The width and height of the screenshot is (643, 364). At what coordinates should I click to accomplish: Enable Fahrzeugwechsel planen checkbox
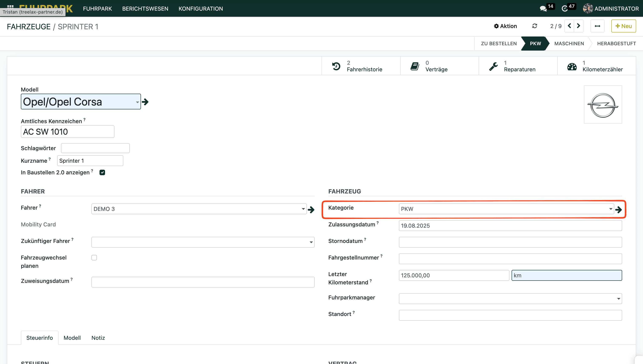94,258
